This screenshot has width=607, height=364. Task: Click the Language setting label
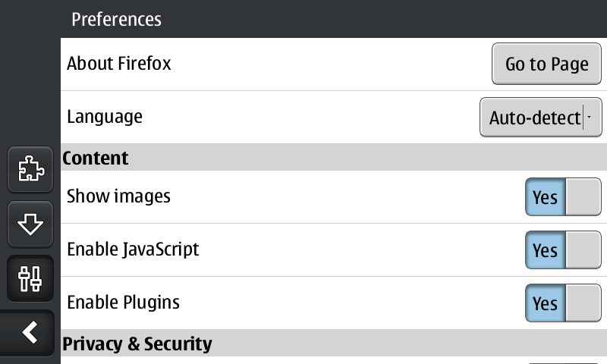pos(105,117)
